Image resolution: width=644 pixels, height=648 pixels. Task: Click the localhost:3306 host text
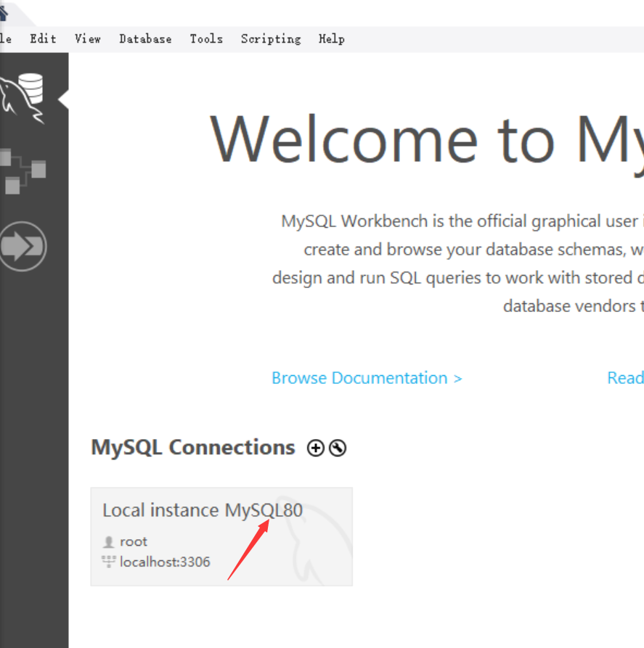tap(165, 562)
